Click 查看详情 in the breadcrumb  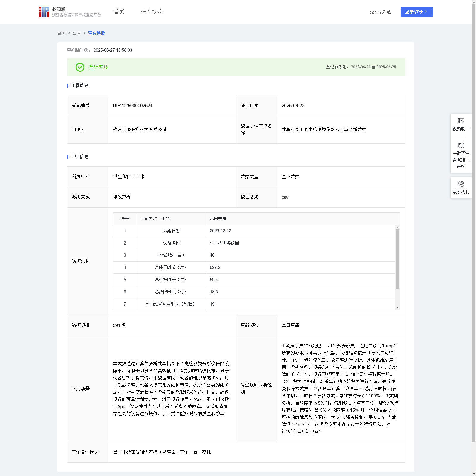pyautogui.click(x=96, y=33)
